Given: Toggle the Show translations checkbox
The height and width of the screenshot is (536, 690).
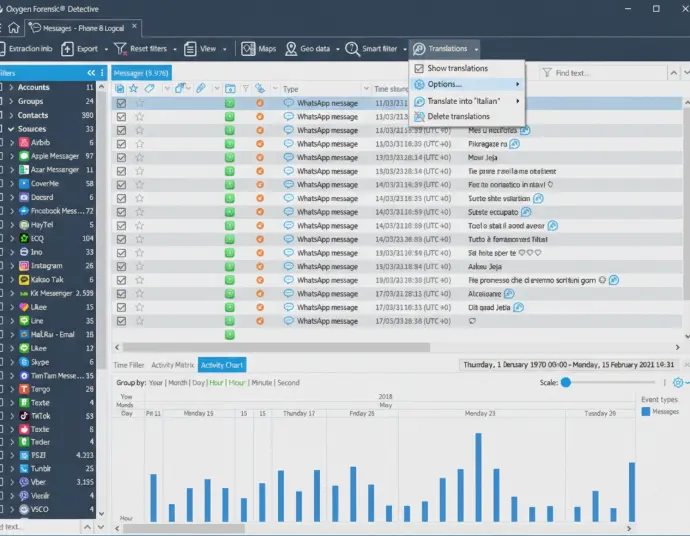Looking at the screenshot, I should point(419,69).
